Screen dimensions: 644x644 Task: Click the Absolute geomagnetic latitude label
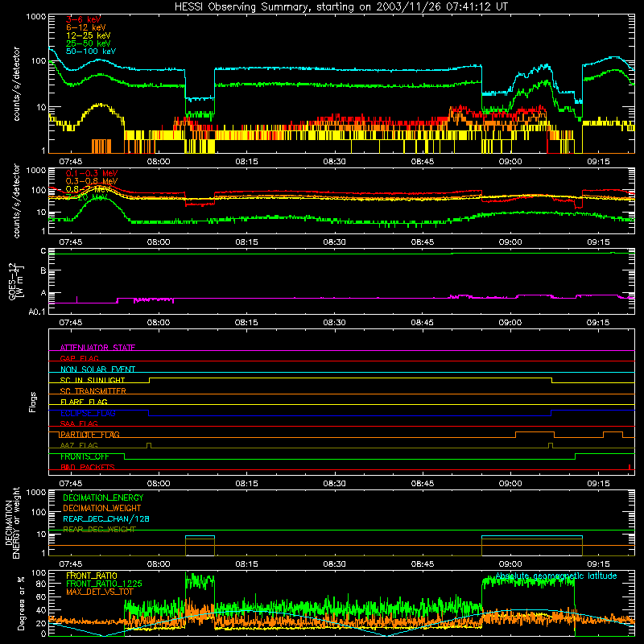pos(556,576)
